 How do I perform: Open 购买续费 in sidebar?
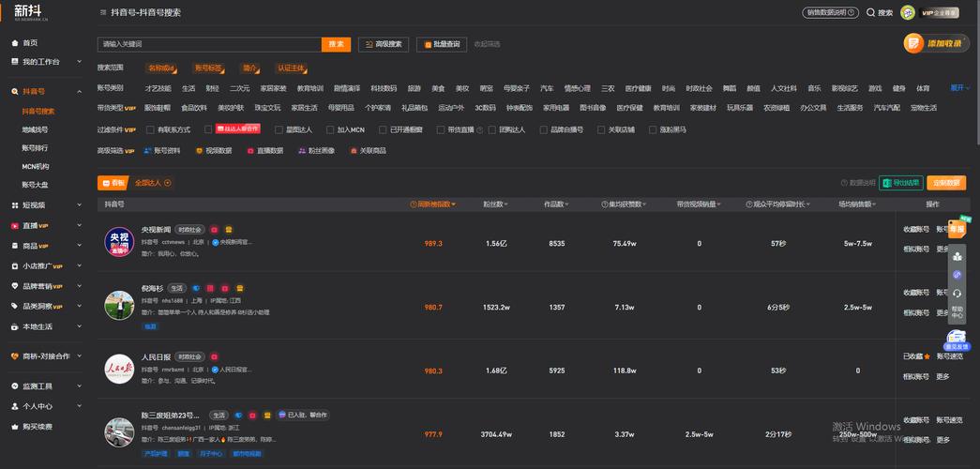tap(38, 427)
